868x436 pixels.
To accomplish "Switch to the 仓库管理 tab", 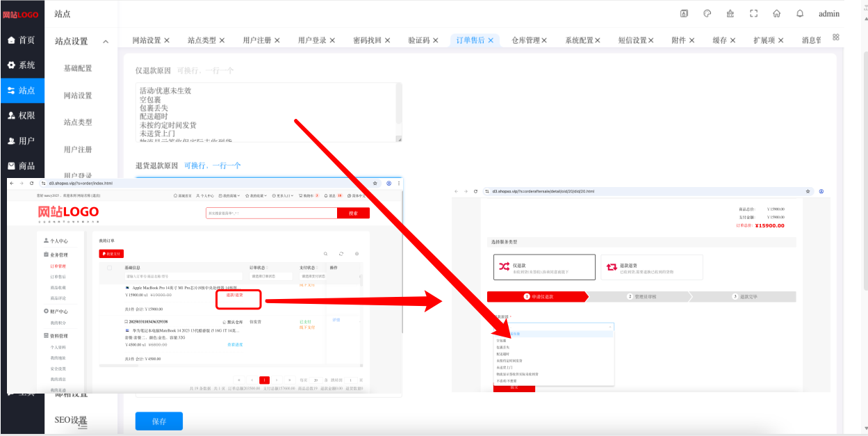I will [x=525, y=40].
